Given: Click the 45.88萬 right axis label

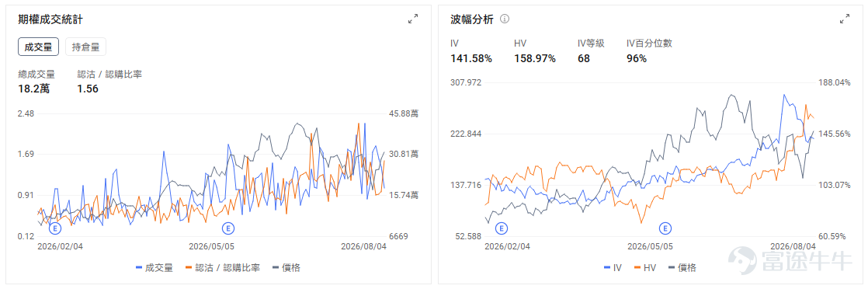Looking at the screenshot, I should 404,113.
